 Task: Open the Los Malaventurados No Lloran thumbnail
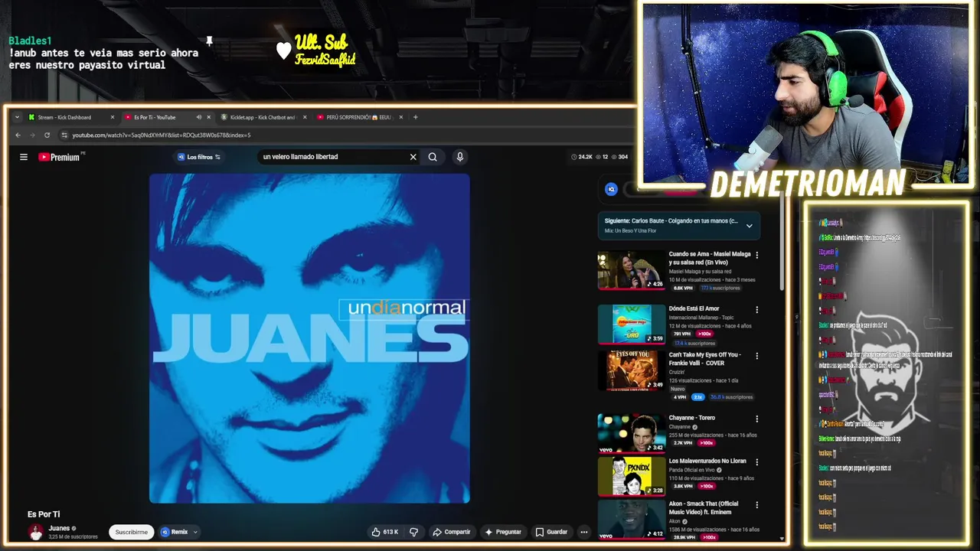[632, 476]
